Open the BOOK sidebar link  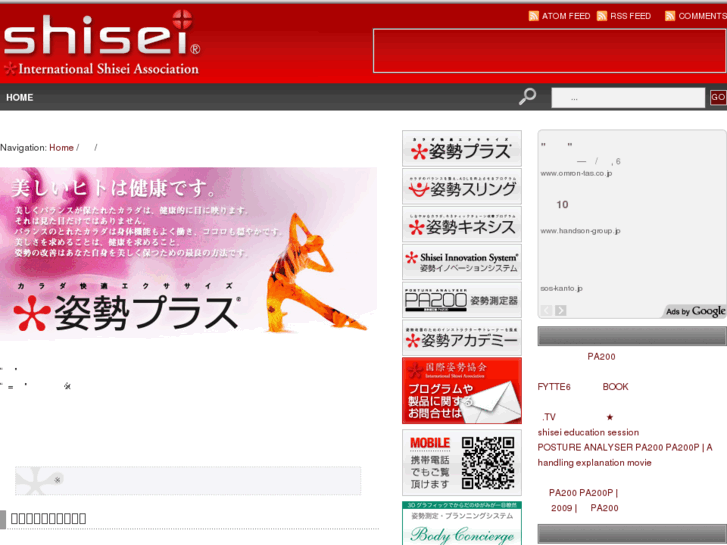click(x=615, y=387)
